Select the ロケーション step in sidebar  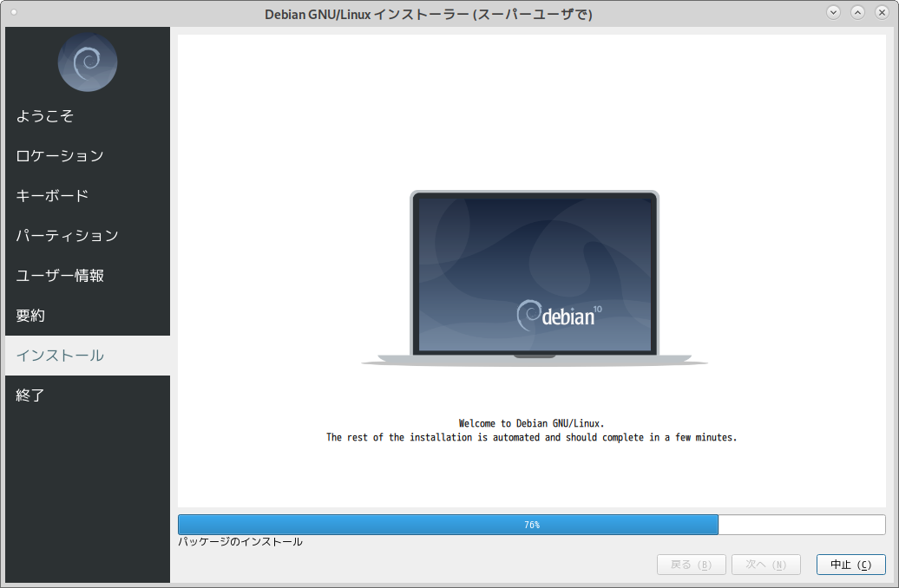tap(88, 156)
